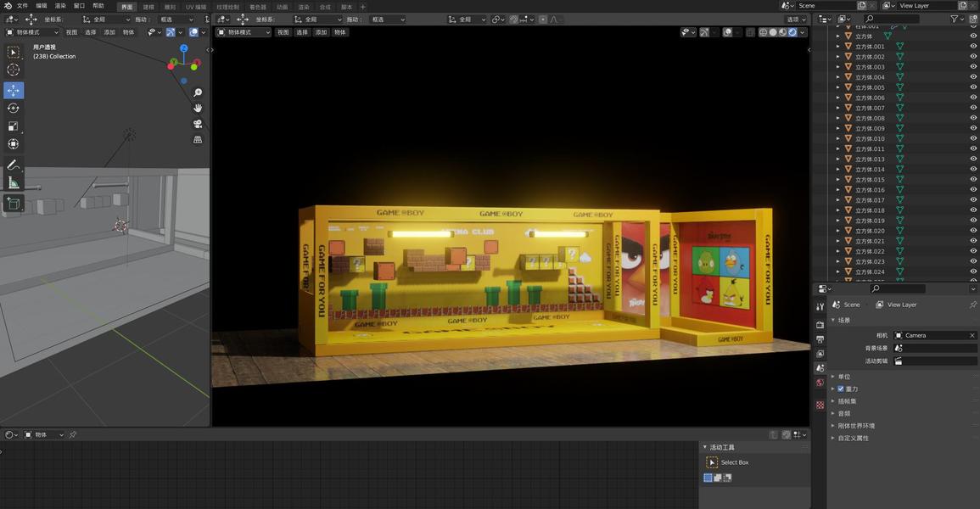Clear the Camera field with X button

(x=972, y=335)
